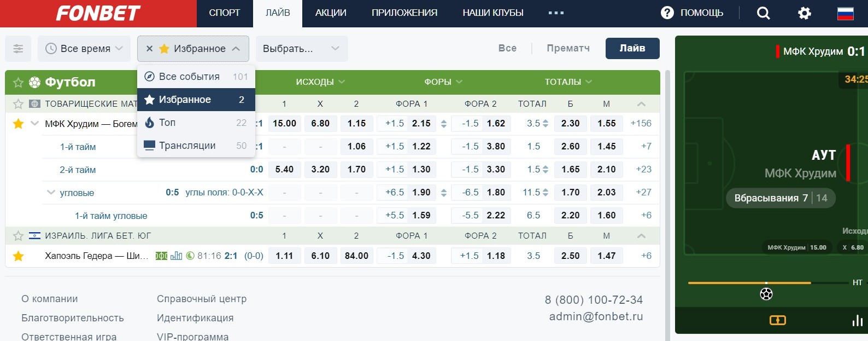Open the НАШИ КЛУБЫ tab
Image resolution: width=868 pixels, height=341 pixels.
pos(493,13)
